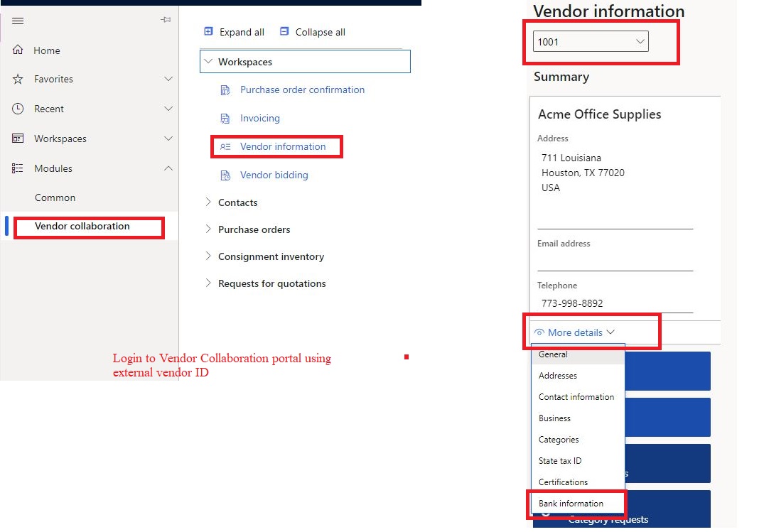
Task: Open the vendor ID 1001 dropdown
Action: [590, 40]
